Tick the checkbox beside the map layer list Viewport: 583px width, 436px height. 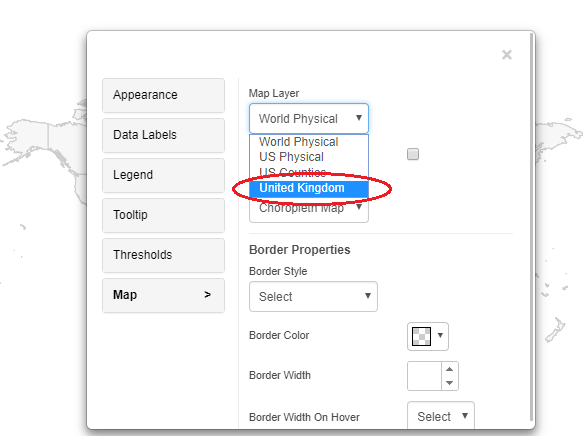[413, 154]
